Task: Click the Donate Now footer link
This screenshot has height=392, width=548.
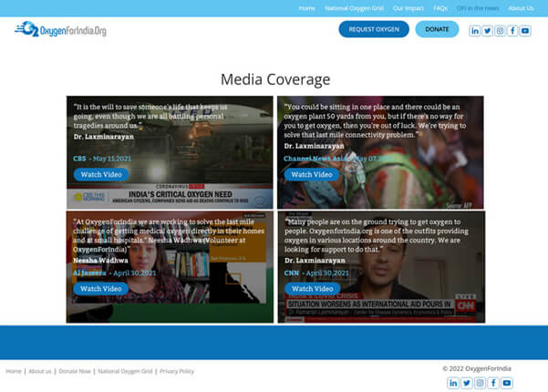Action: pyautogui.click(x=74, y=371)
